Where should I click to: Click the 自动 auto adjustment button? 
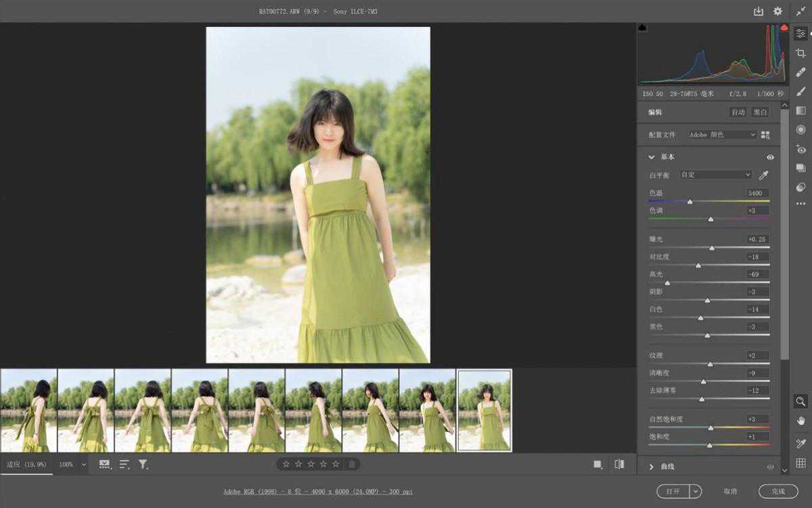[x=738, y=112]
